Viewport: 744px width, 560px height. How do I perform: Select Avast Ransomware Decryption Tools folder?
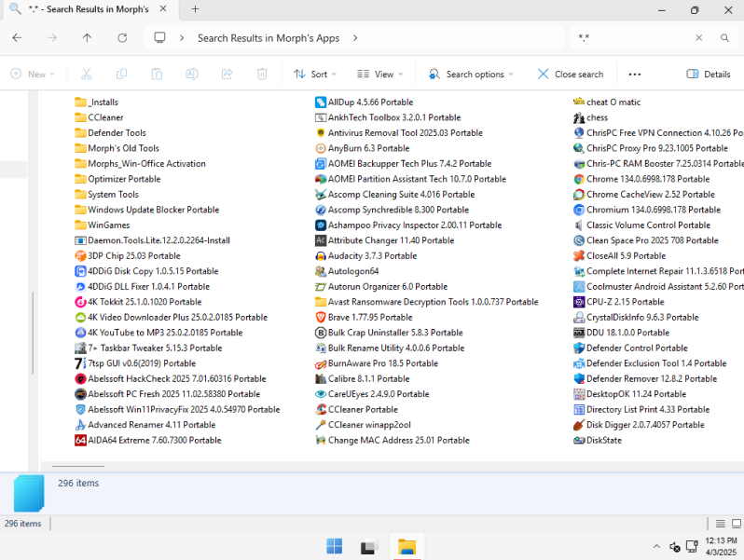427,302
